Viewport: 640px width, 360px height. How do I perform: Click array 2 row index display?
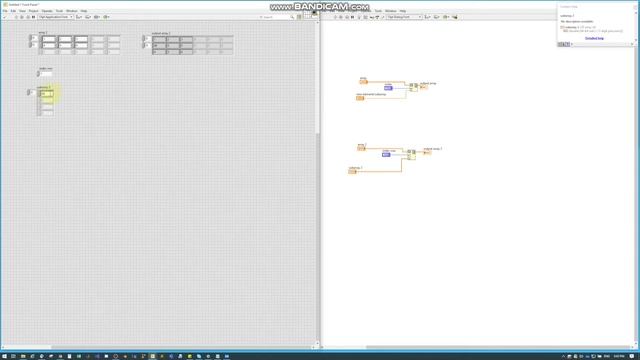point(35,38)
